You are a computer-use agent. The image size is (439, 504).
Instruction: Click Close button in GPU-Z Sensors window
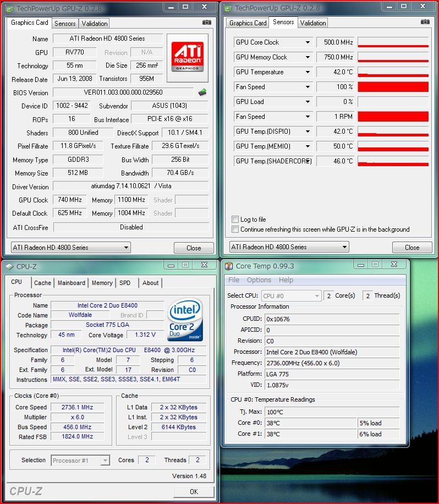tap(412, 248)
